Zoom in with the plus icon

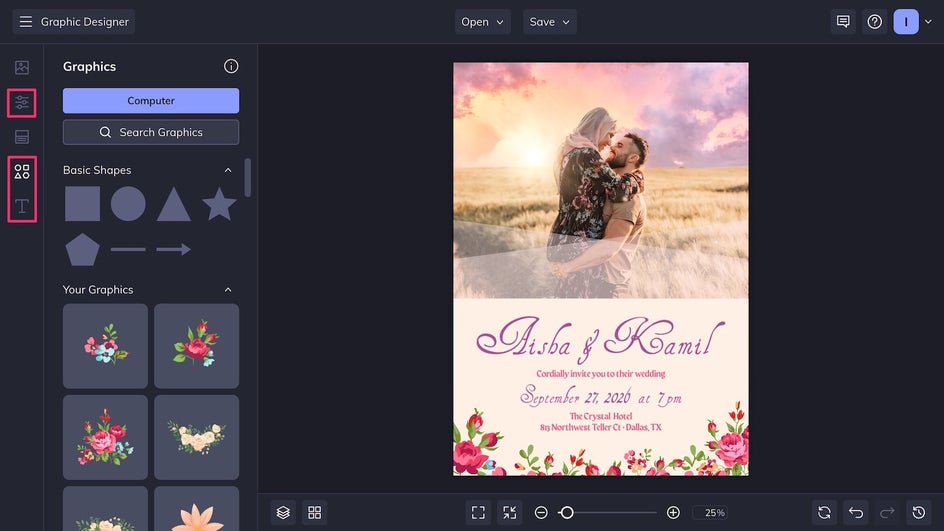tap(673, 512)
